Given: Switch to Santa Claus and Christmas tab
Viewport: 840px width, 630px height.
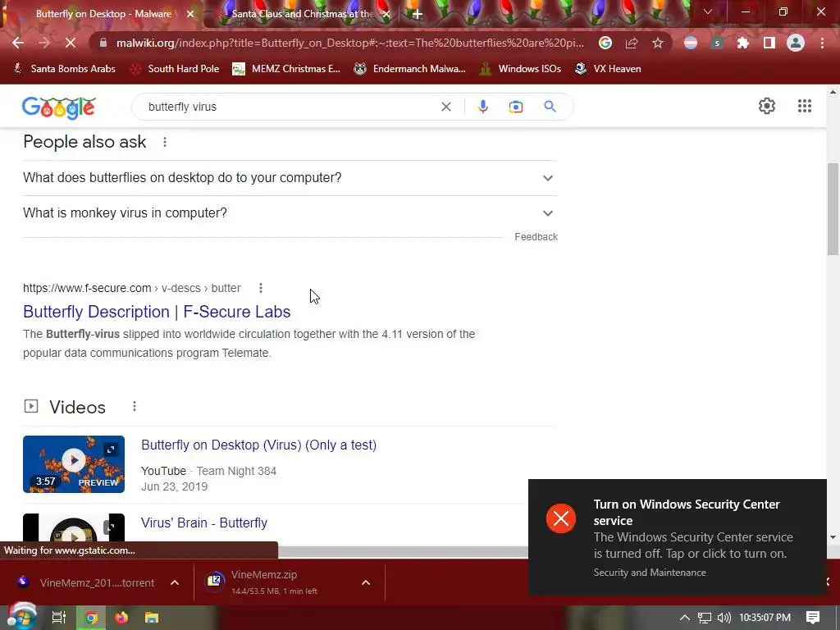Looking at the screenshot, I should tap(303, 14).
